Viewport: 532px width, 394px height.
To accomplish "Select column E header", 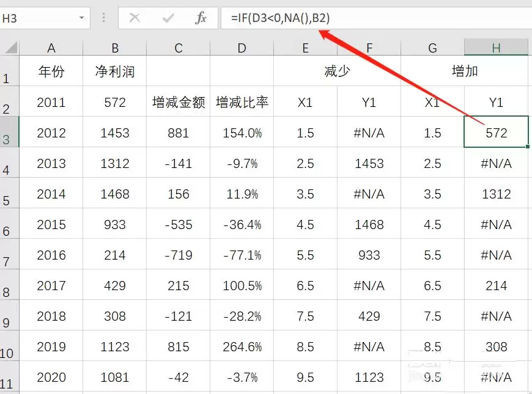I will tap(305, 48).
